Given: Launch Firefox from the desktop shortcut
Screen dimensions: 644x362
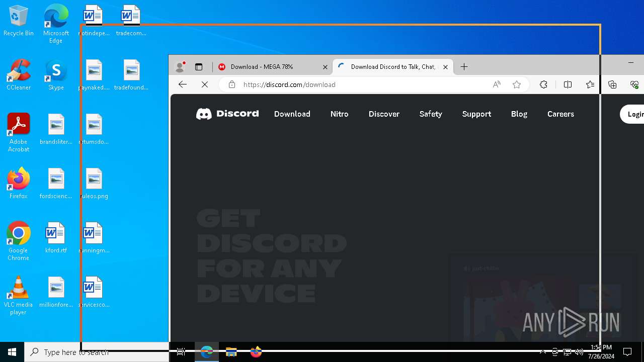Looking at the screenshot, I should (19, 184).
